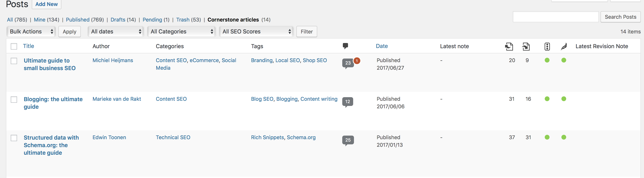Select the small business SEO post checkbox
Image resolution: width=644 pixels, height=178 pixels.
(14, 61)
